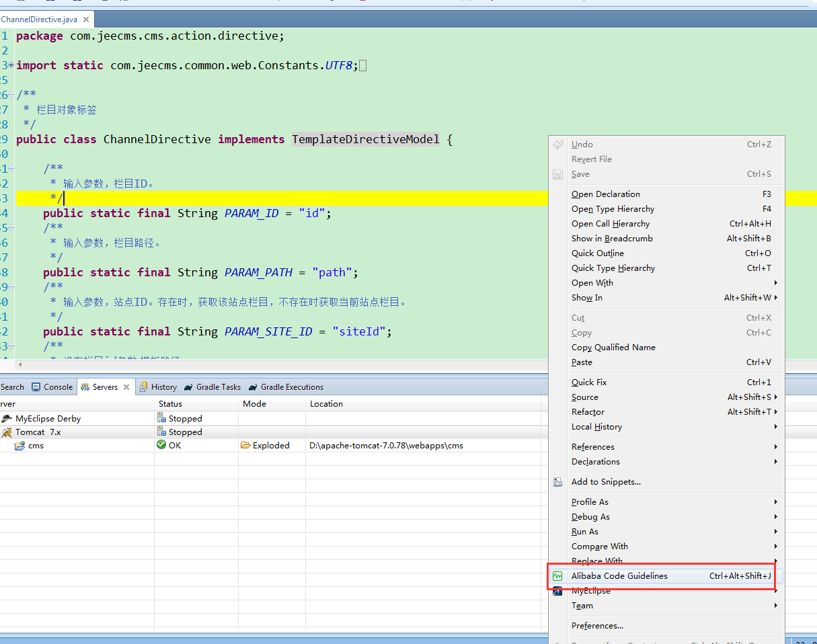Close the Servers view tab

126,387
